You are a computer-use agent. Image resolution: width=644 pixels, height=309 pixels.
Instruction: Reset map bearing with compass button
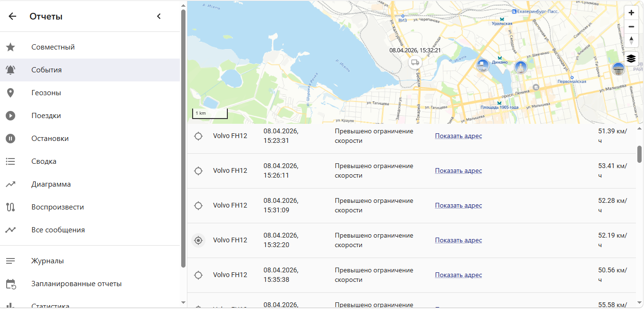(631, 40)
